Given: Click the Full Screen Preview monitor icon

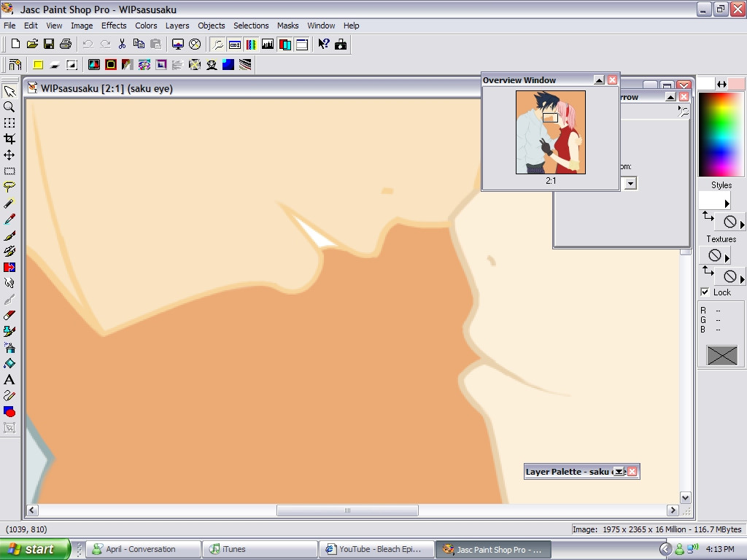Looking at the screenshot, I should [178, 44].
